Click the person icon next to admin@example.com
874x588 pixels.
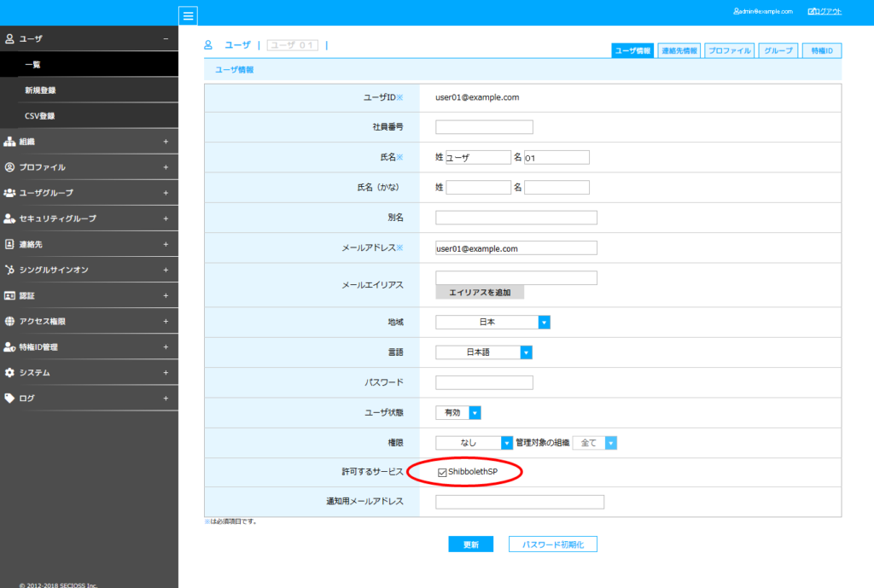pos(735,10)
